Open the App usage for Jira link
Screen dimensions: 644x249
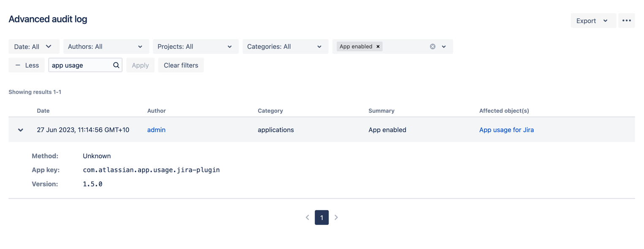point(506,130)
